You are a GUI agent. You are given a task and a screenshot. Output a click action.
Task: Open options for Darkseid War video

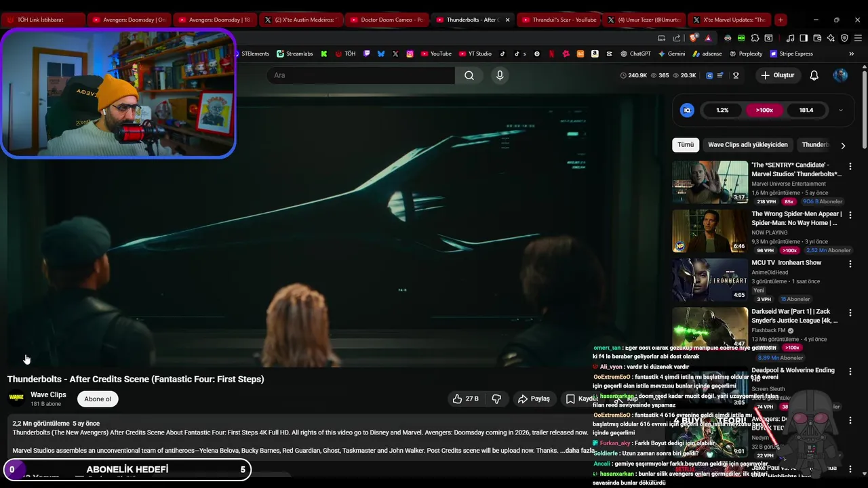[x=850, y=312]
